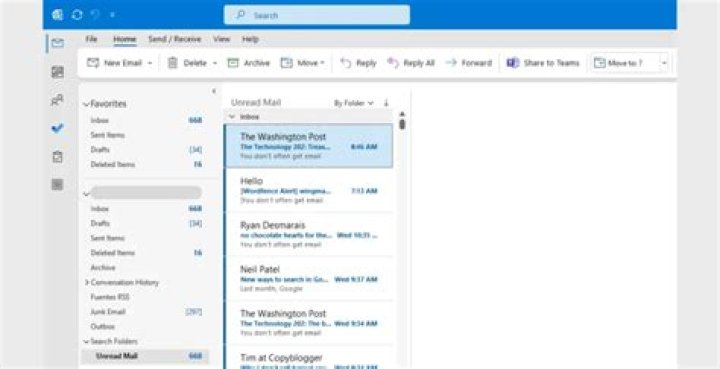Collapse the greyed-out account folder tree
The width and height of the screenshot is (720, 369).
(86, 194)
